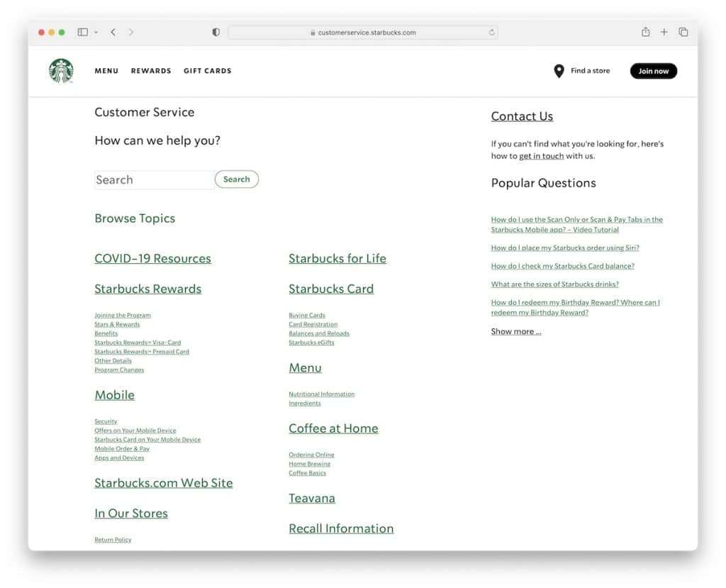The image size is (726, 588).
Task: Open the MENU navigation item
Action: coord(106,71)
